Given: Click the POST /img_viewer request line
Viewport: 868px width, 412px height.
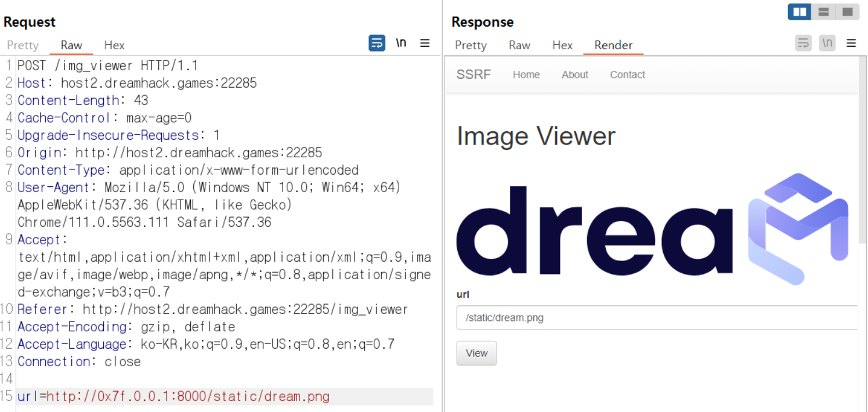Looking at the screenshot, I should tap(108, 65).
